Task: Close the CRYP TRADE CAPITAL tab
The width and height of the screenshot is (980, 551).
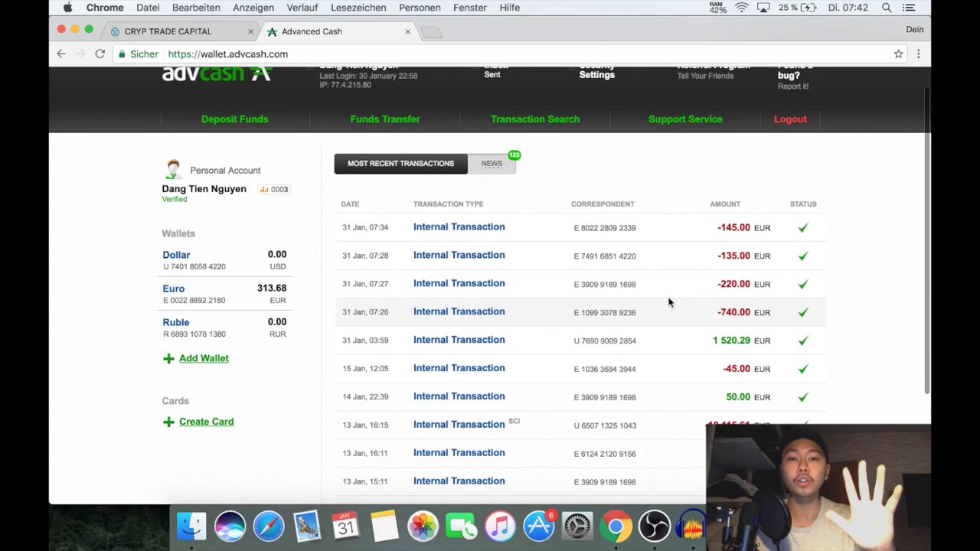Action: point(250,31)
